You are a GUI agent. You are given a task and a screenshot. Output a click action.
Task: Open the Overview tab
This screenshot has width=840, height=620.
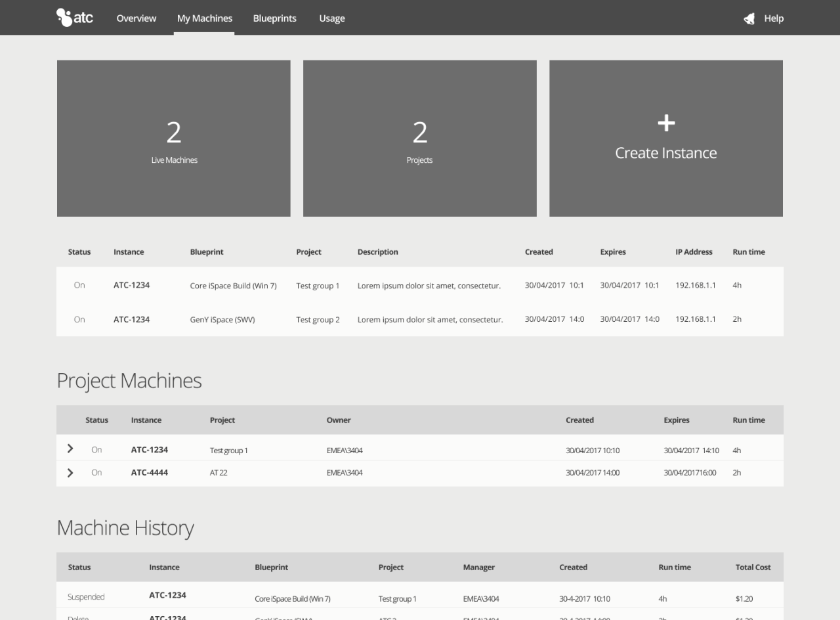(x=136, y=18)
